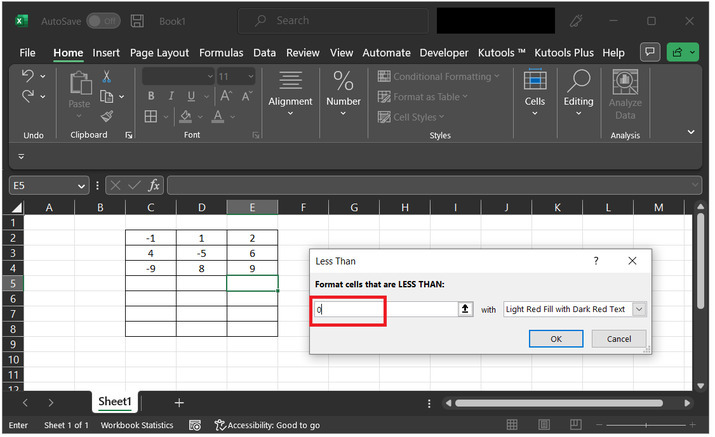
Task: Click the formula bar checkmark icon
Action: point(134,185)
